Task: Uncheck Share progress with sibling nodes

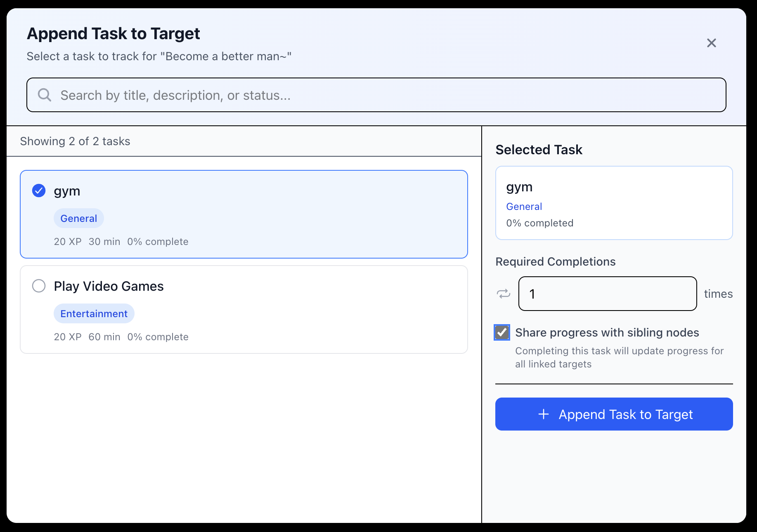Action: tap(502, 332)
